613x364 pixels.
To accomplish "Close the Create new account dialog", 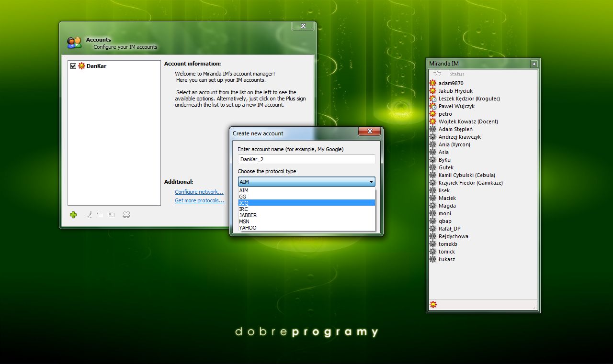I will pyautogui.click(x=370, y=132).
